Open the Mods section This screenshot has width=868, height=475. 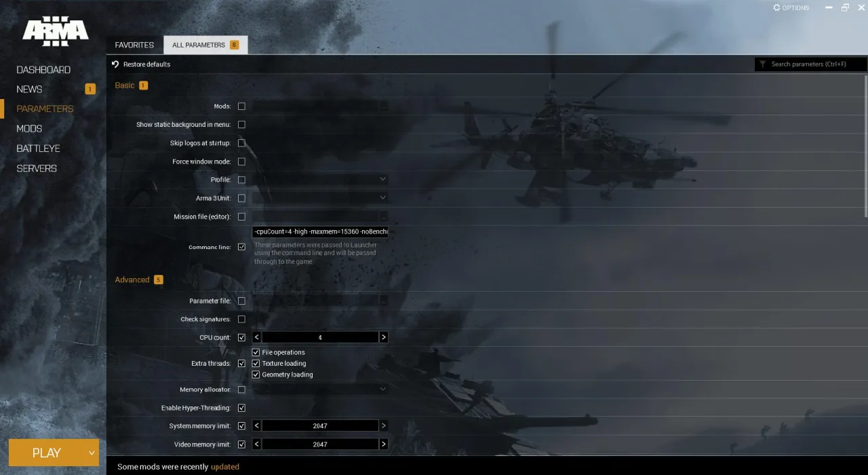29,128
